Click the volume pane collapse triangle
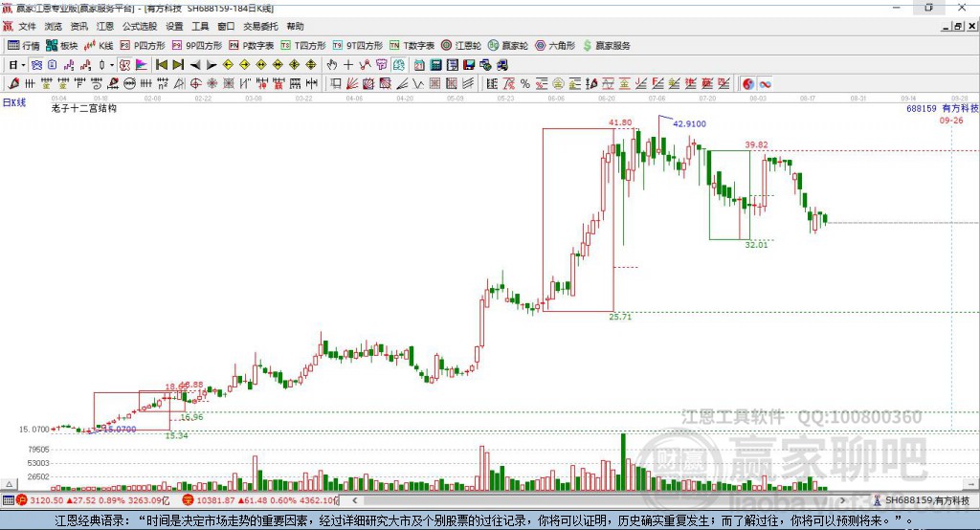Screen dimensions: 980x530 10,484
